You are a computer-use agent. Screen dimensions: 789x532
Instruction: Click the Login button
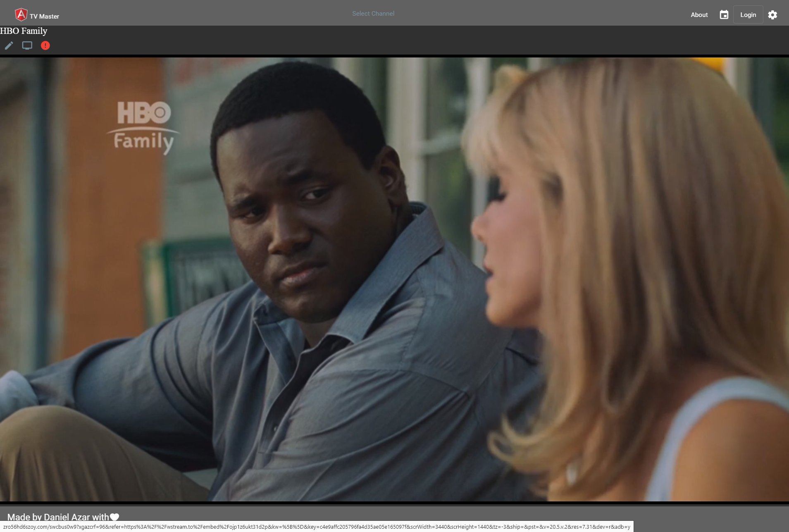click(748, 14)
